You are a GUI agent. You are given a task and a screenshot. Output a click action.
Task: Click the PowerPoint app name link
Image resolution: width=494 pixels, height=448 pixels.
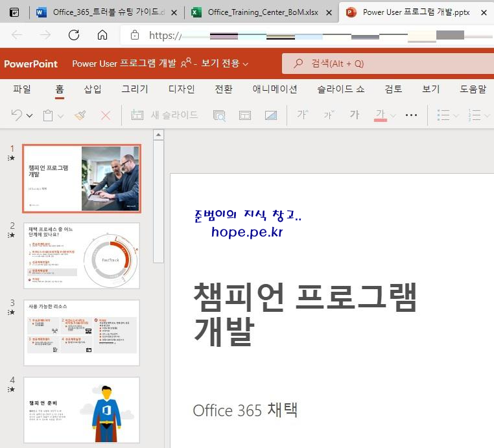30,64
